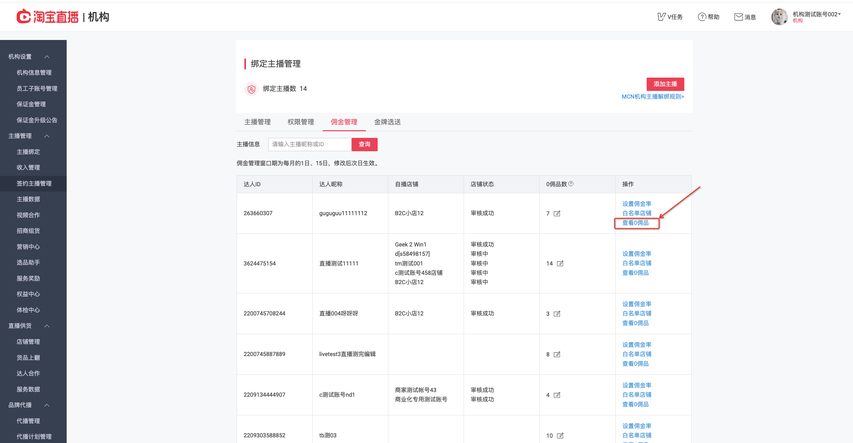
Task: Edit 0佣品数 icon for 直播004呀呀呀 row
Action: [x=557, y=314]
